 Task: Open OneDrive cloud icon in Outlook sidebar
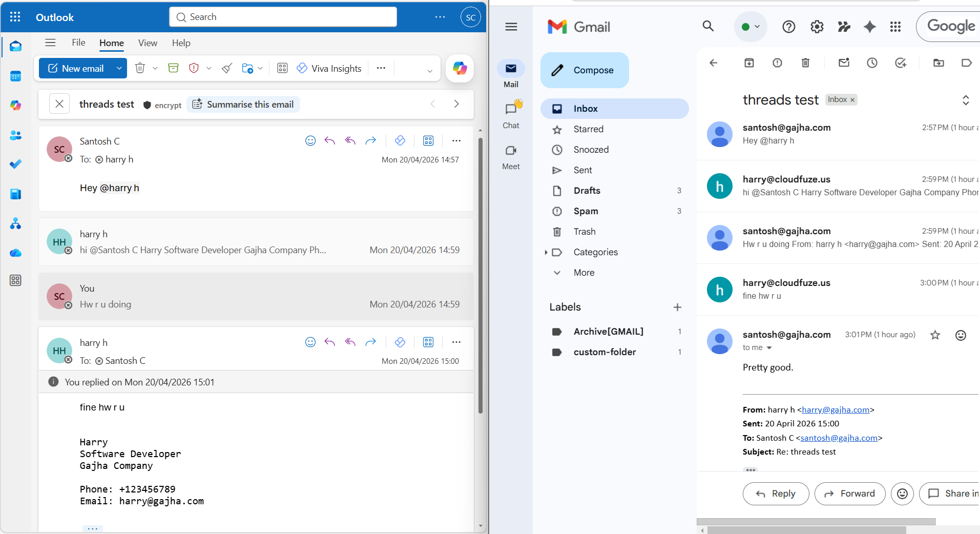[15, 253]
